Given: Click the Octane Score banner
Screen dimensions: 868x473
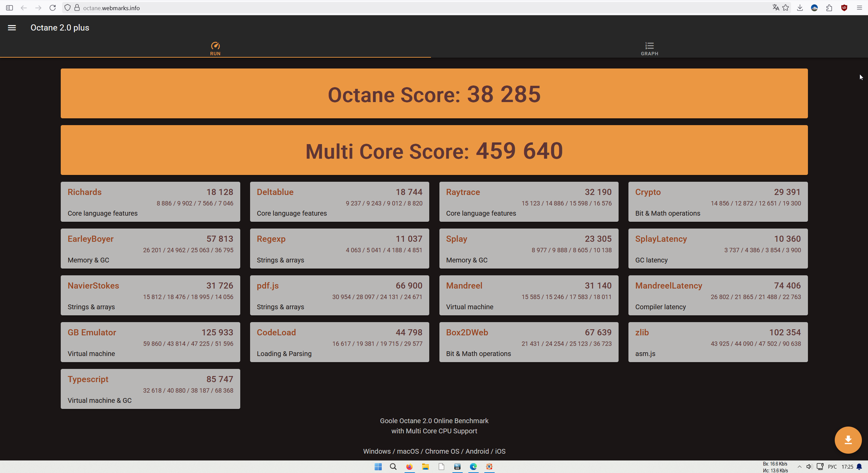Looking at the screenshot, I should (x=434, y=94).
